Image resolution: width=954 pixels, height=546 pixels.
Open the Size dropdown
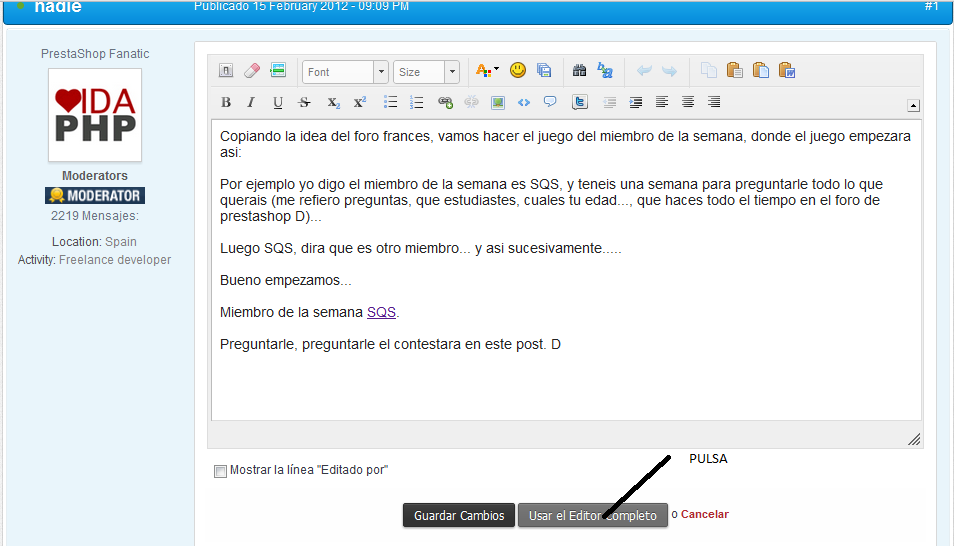(x=426, y=72)
